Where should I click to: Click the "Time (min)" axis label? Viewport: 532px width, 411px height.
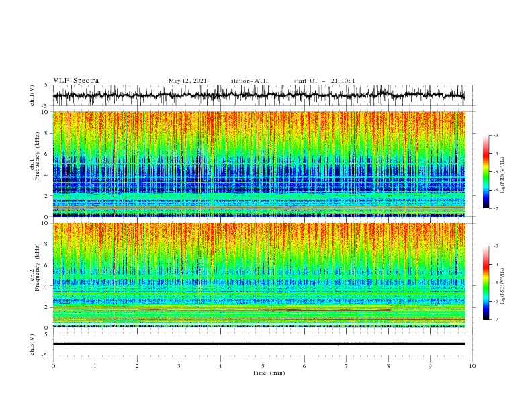(x=269, y=373)
